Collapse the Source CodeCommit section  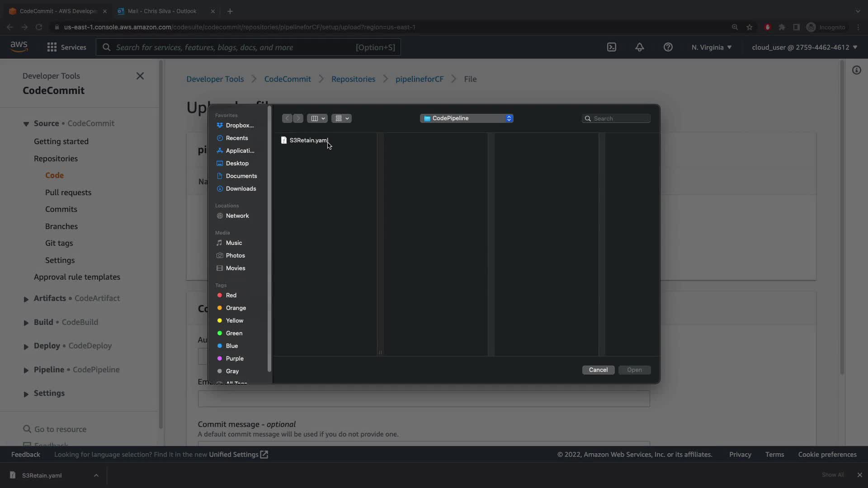pos(26,124)
